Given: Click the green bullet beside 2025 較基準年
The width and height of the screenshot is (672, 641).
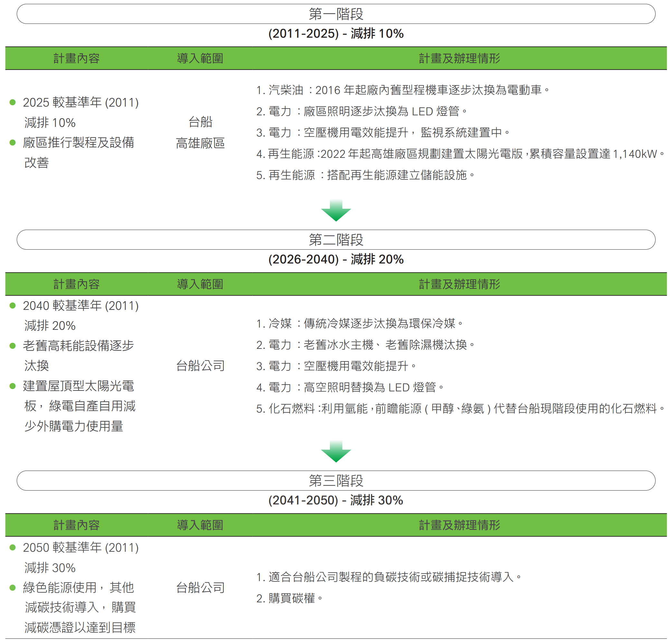Looking at the screenshot, I should point(13,102).
